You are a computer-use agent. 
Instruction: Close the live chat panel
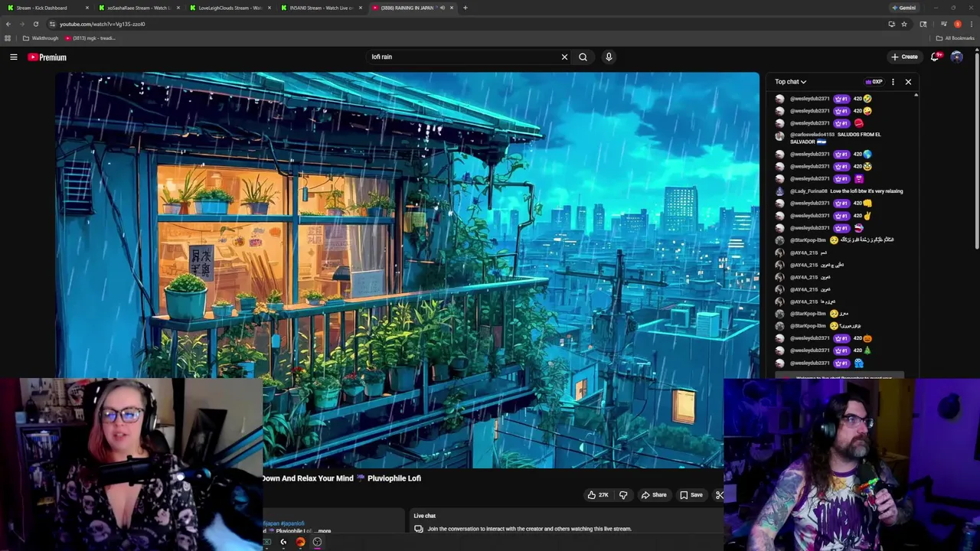tap(908, 82)
